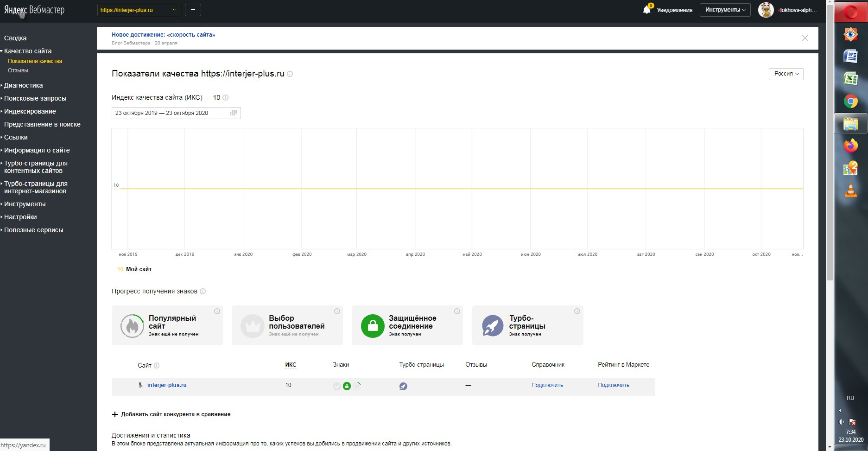868x451 pixels.
Task: Click the Yandex Webmaster logo
Action: pos(34,10)
